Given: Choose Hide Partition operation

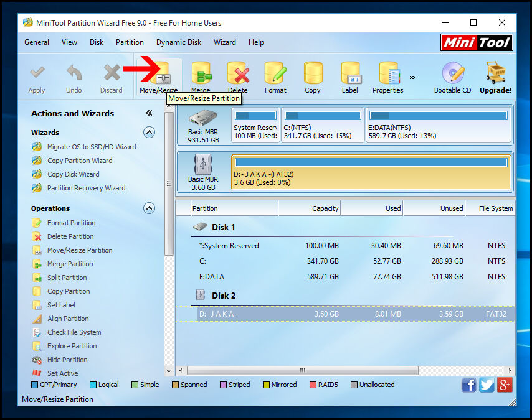Looking at the screenshot, I should click(x=67, y=360).
